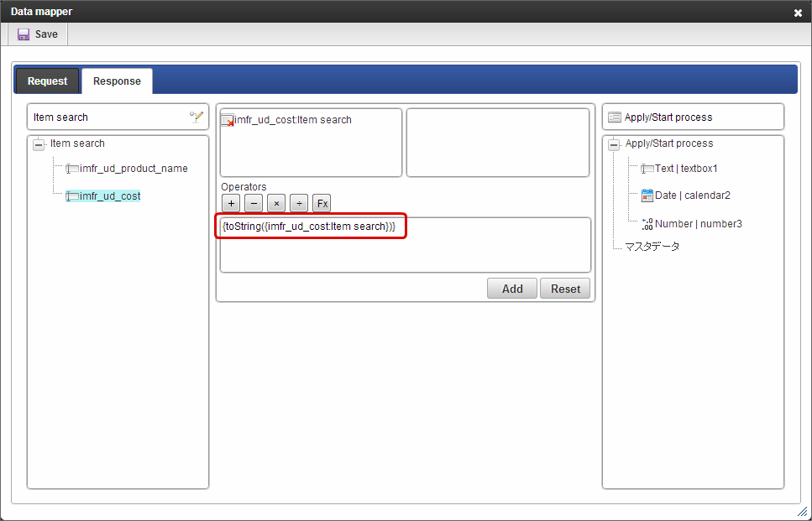The width and height of the screenshot is (812, 521).
Task: Select Date | calendar2 in the tree
Action: pos(693,195)
